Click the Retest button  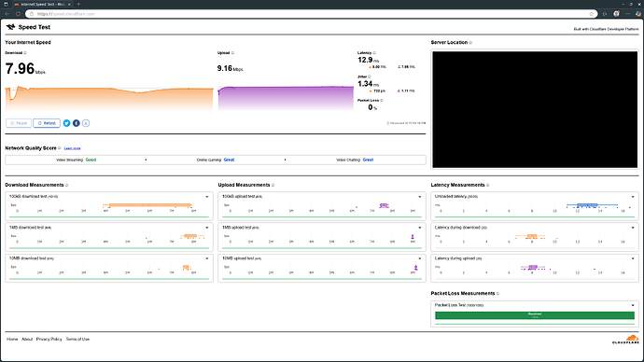click(x=47, y=123)
